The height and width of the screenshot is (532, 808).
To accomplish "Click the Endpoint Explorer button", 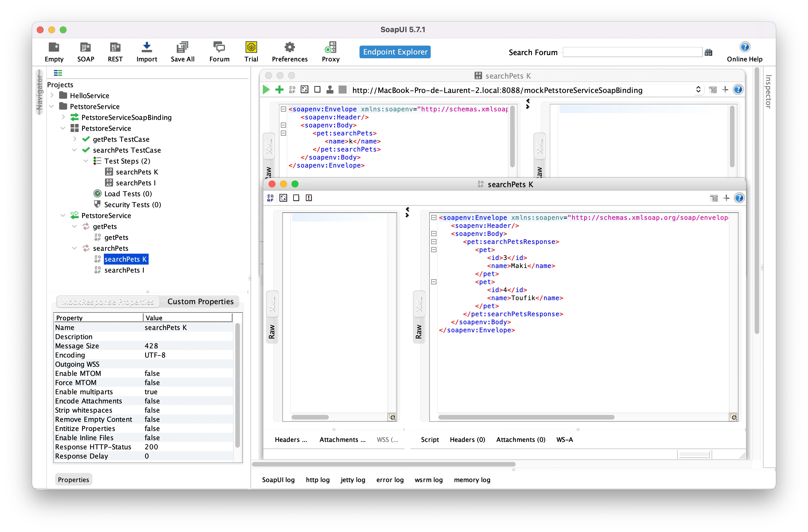I will coord(395,52).
